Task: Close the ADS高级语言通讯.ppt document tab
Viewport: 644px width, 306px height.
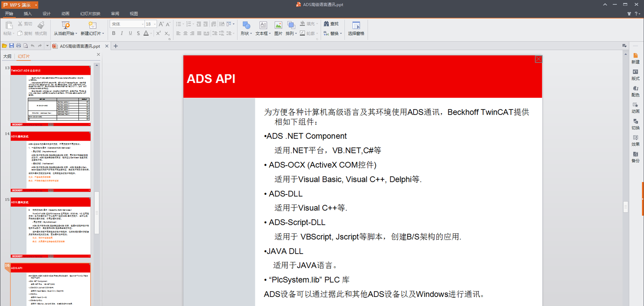Action: click(x=107, y=46)
